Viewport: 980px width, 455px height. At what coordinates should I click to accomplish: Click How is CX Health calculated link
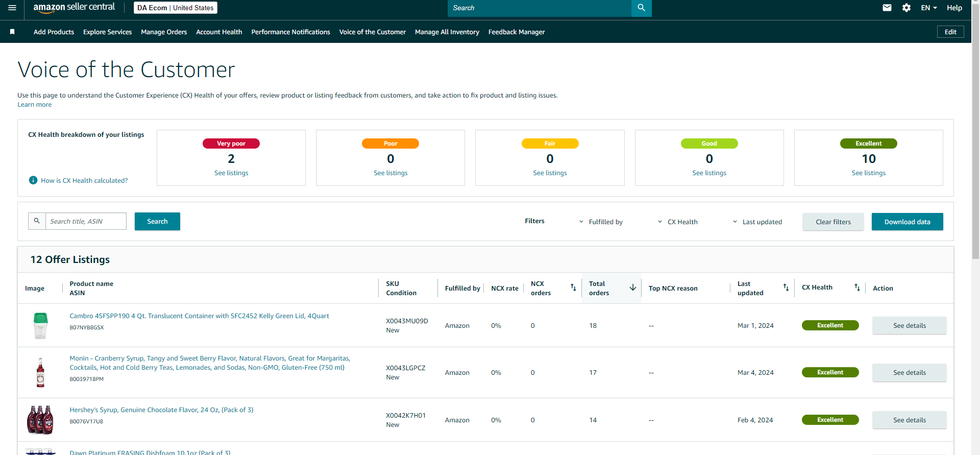[84, 180]
